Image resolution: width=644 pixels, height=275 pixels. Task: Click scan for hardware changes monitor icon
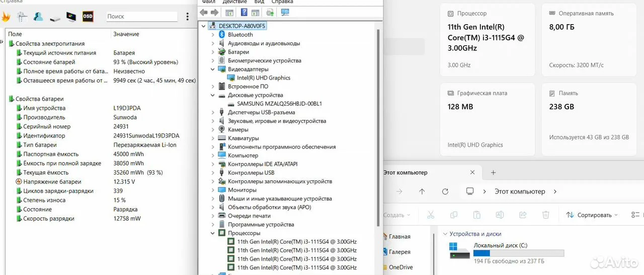point(285,12)
